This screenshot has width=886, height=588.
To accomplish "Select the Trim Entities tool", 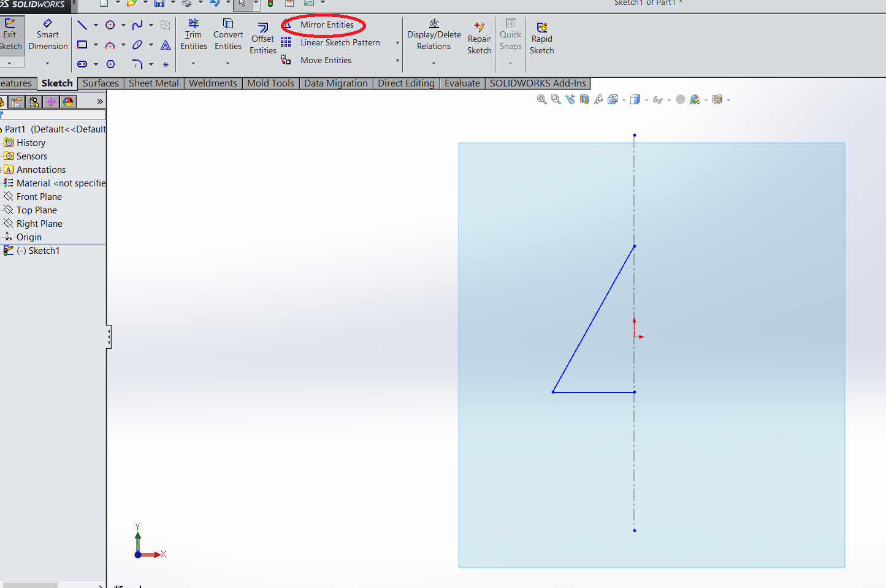I will (194, 35).
